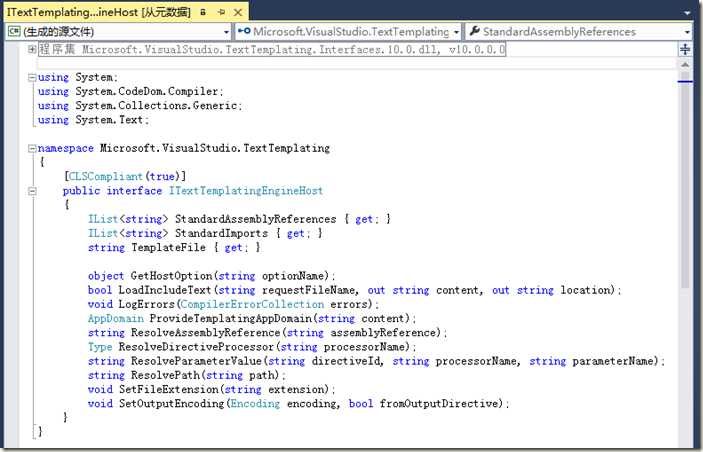The image size is (703, 452).
Task: Click System.CodeDom.Compiler using line
Action: point(130,91)
